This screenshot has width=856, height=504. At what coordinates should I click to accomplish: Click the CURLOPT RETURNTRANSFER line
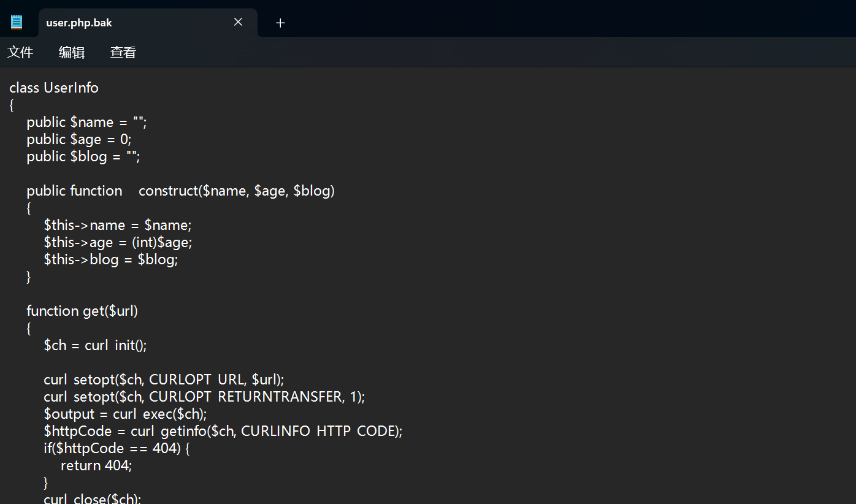[x=204, y=397]
